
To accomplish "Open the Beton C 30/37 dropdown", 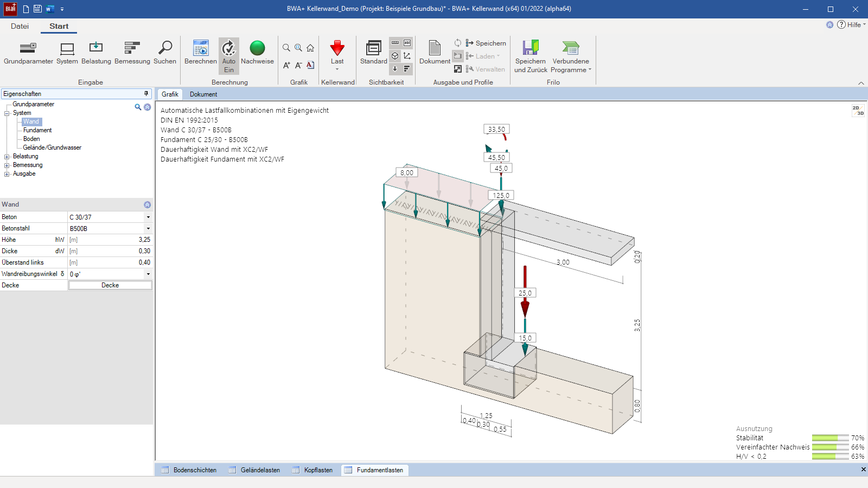I will pos(148,217).
